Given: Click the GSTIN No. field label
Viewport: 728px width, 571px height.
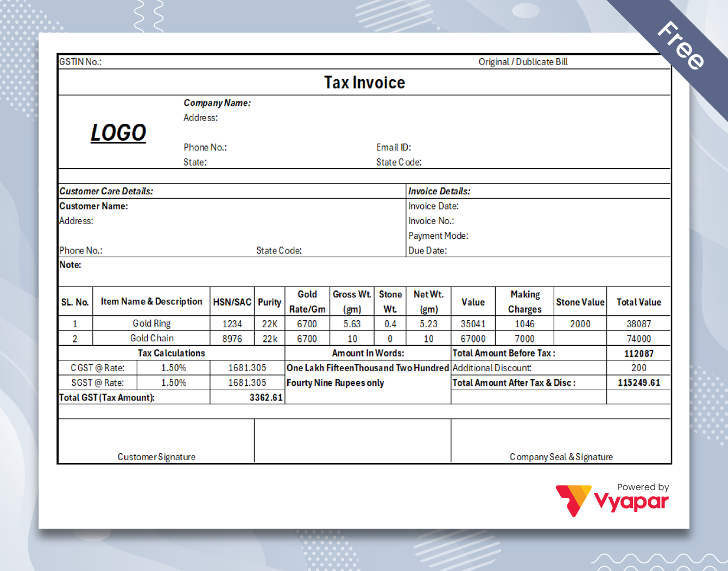Looking at the screenshot, I should 80,62.
